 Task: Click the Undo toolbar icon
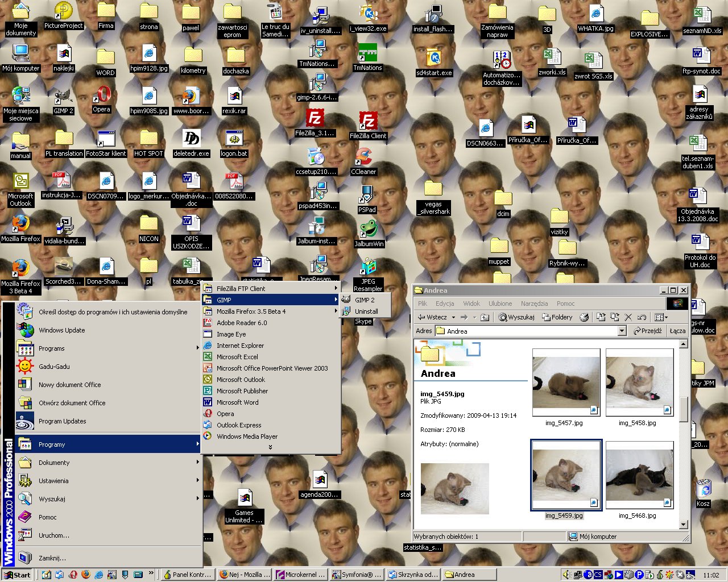click(642, 317)
